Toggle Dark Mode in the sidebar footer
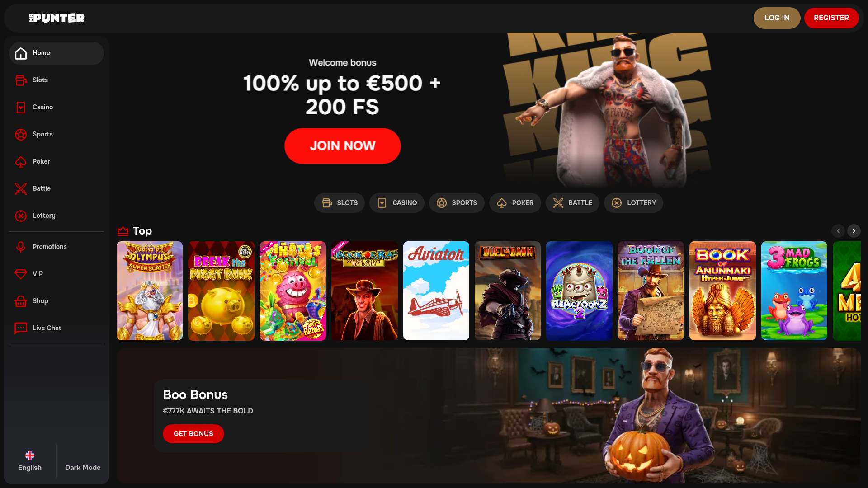 83,467
